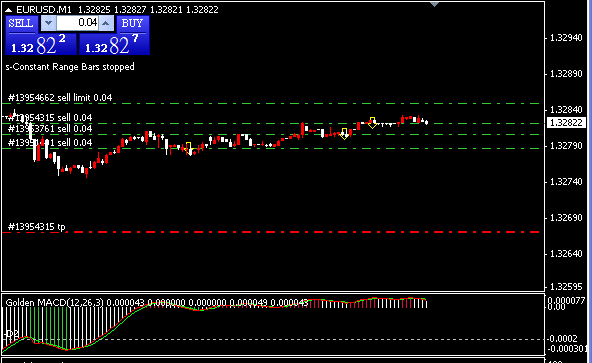Click the chart shift gray triangle marker
This screenshot has width=592, height=363.
click(435, 5)
